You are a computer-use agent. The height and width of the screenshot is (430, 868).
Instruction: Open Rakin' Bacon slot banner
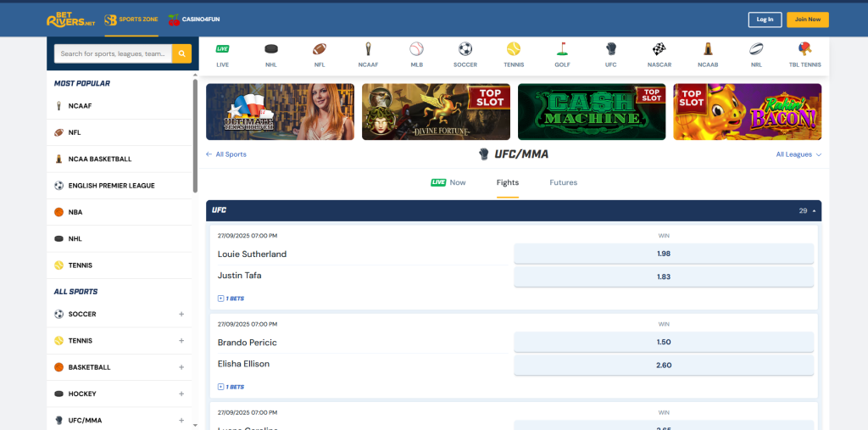coord(748,112)
